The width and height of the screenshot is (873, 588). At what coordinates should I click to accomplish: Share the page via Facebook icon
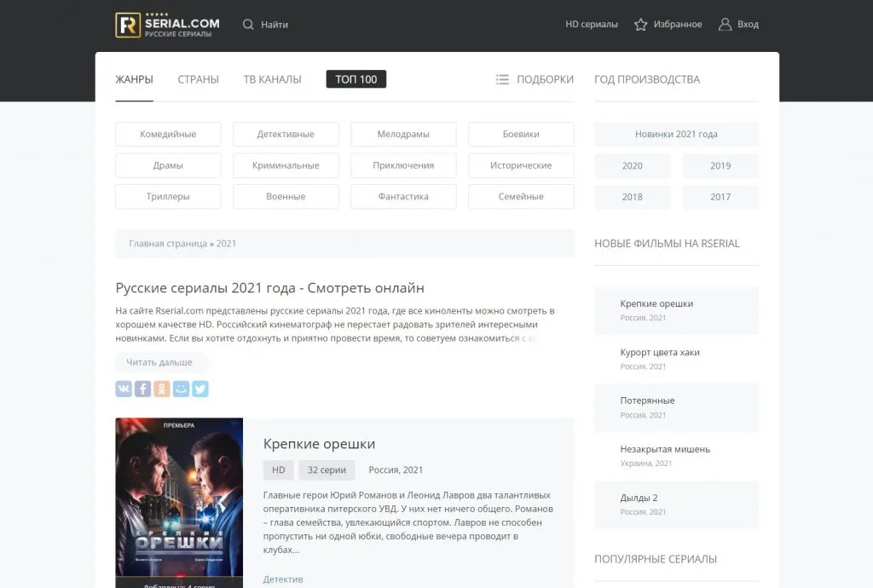click(x=143, y=389)
